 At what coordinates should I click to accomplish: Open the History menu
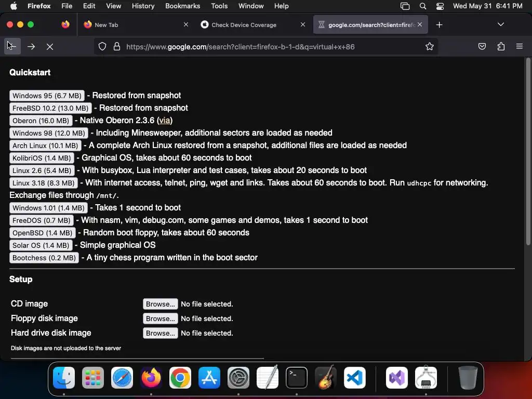pos(143,6)
